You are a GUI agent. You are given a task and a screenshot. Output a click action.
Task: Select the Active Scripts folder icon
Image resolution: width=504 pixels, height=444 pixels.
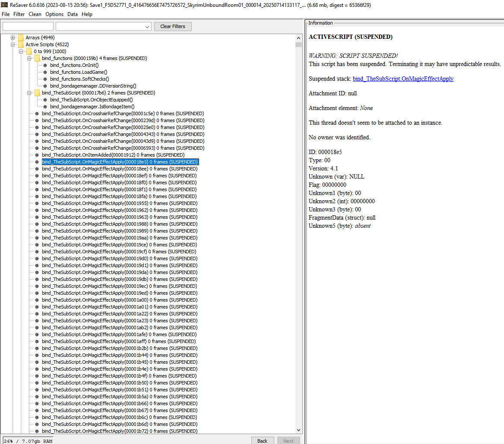pyautogui.click(x=21, y=44)
